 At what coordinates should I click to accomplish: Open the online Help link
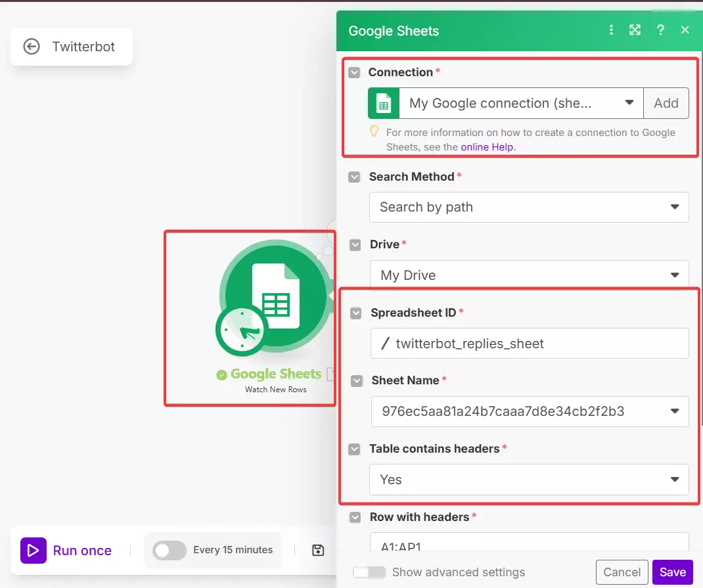pyautogui.click(x=487, y=147)
